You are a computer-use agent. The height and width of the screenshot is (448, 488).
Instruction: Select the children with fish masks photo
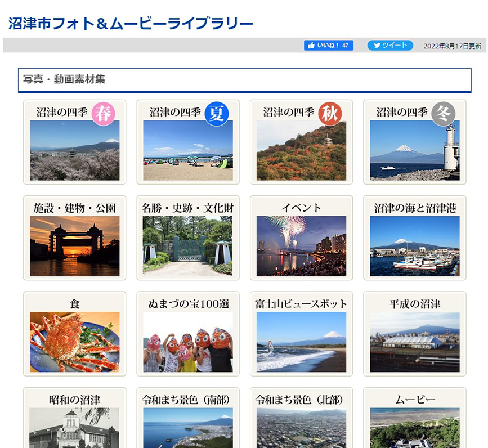point(188,342)
